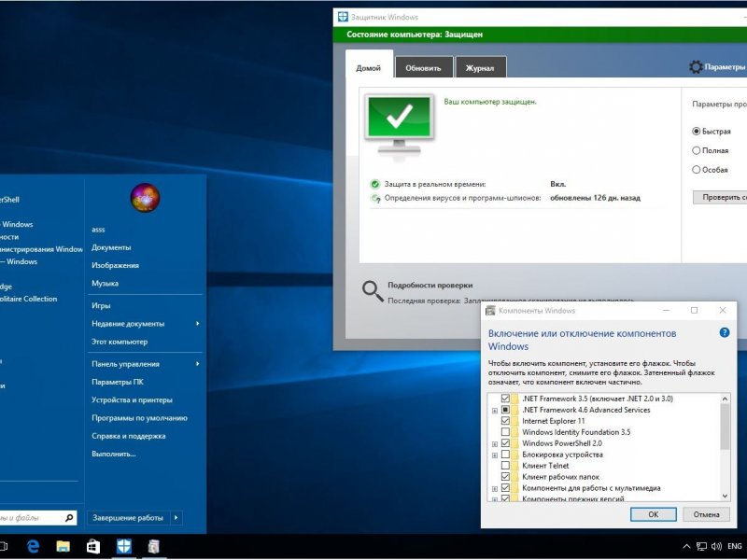The image size is (747, 560).
Task: Open the arrow next to Завершение работы
Action: pos(176,517)
